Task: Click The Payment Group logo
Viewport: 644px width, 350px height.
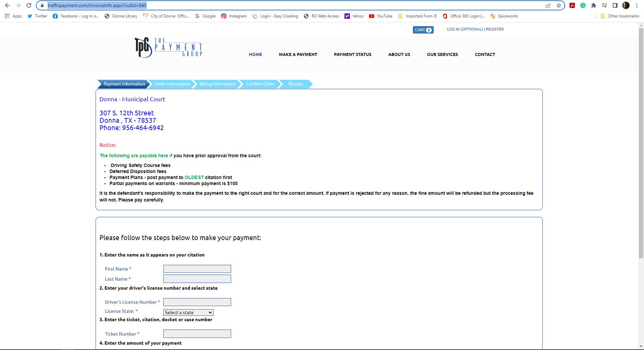Action: (x=168, y=47)
